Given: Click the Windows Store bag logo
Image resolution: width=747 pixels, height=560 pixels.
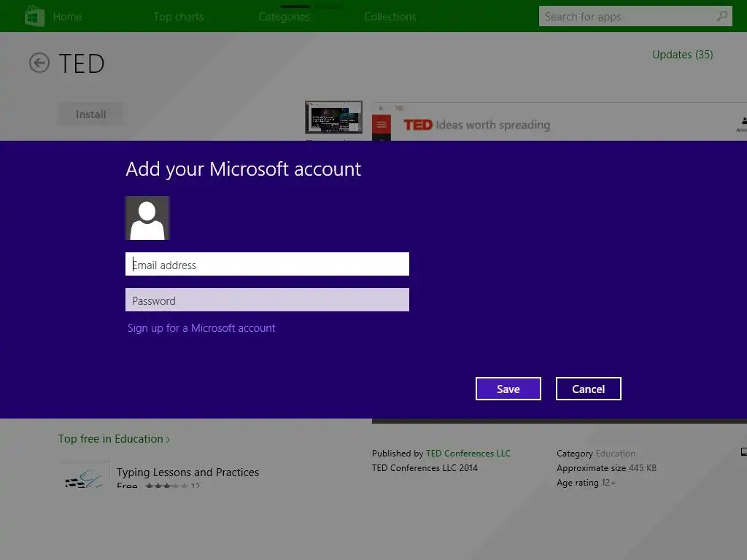Looking at the screenshot, I should (x=34, y=16).
